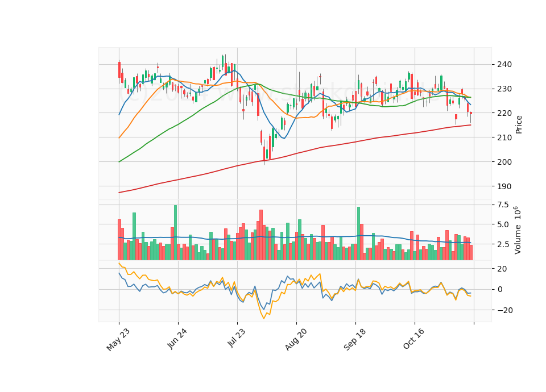The image size is (546, 392).
Task: Click the Sep 18 date label
Action: point(355,340)
